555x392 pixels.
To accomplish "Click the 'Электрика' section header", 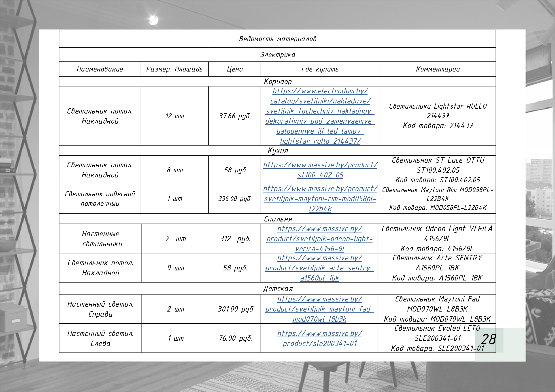I will tap(277, 55).
